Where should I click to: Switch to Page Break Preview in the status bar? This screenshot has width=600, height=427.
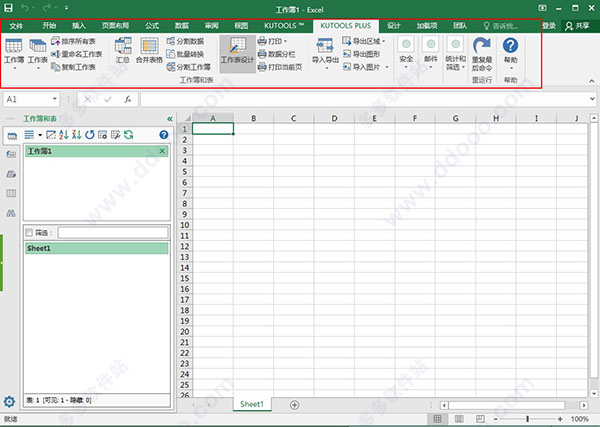pos(480,419)
